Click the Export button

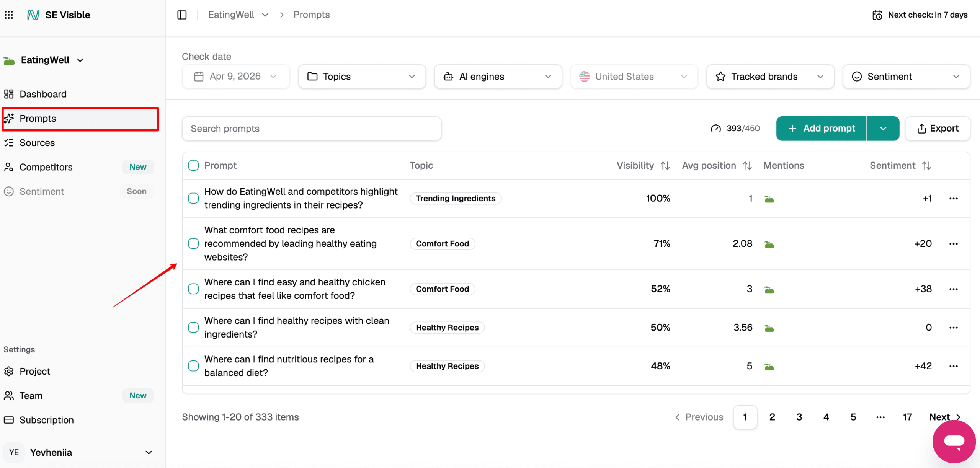click(938, 129)
